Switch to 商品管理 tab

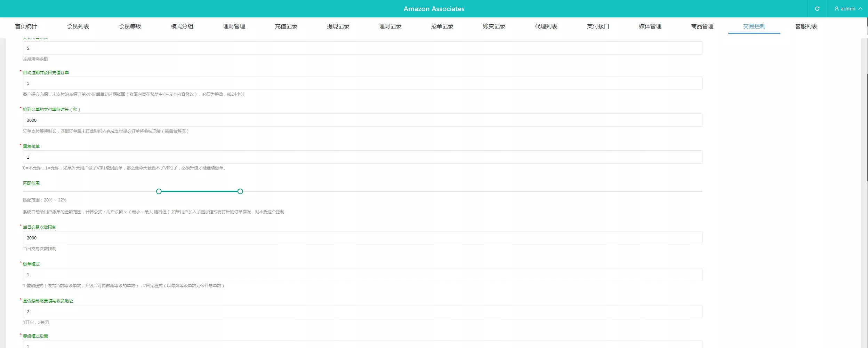click(702, 26)
